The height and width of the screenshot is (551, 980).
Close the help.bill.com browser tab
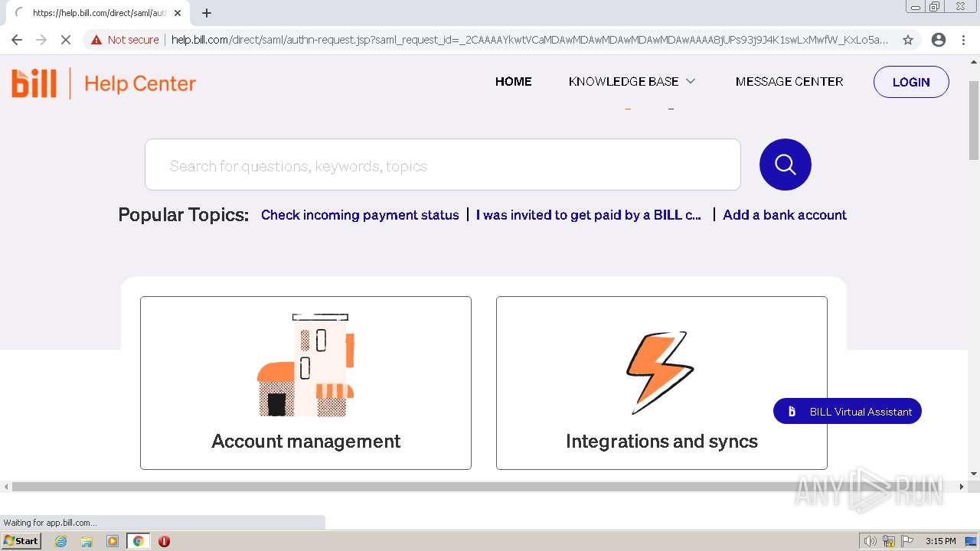tap(178, 13)
